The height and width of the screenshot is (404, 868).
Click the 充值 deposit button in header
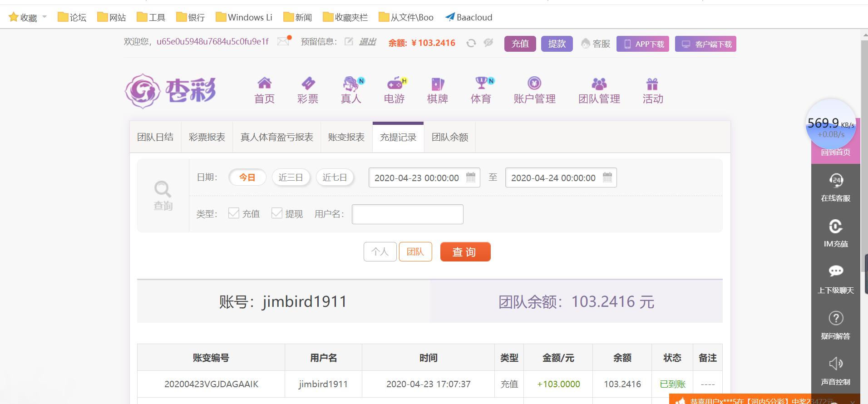click(520, 44)
